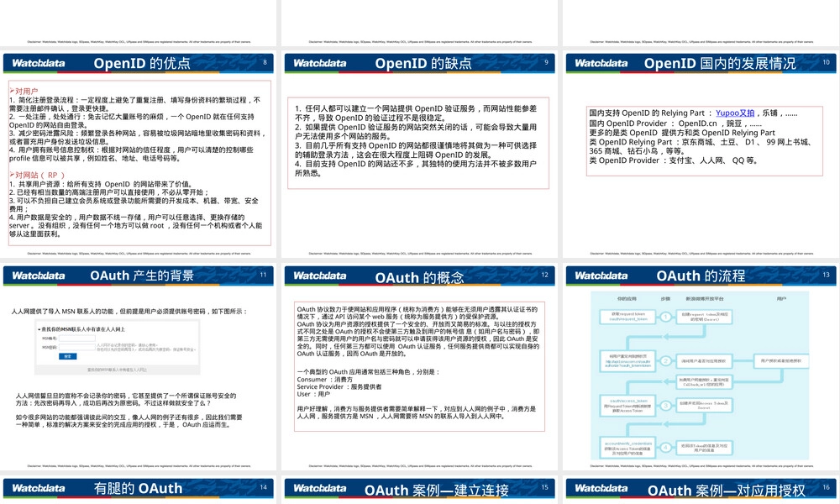Click the '对网站（RP）' red heading on slide 8
840x504 pixels.
[x=37, y=176]
